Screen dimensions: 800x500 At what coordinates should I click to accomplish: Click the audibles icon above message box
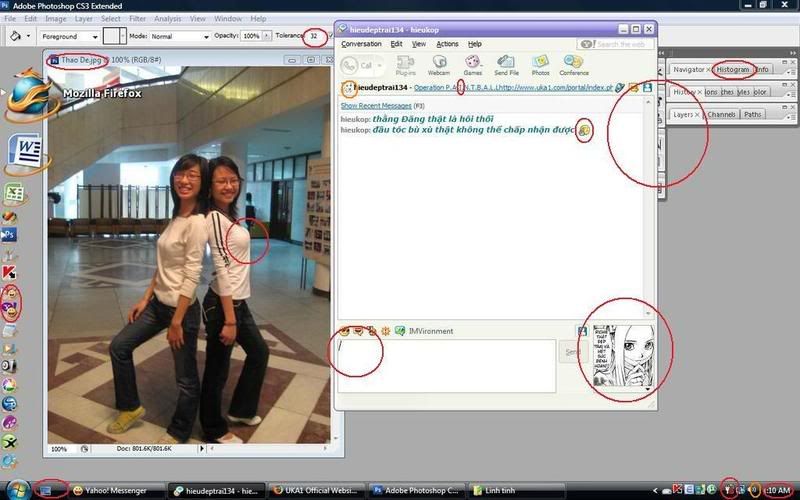tap(359, 331)
